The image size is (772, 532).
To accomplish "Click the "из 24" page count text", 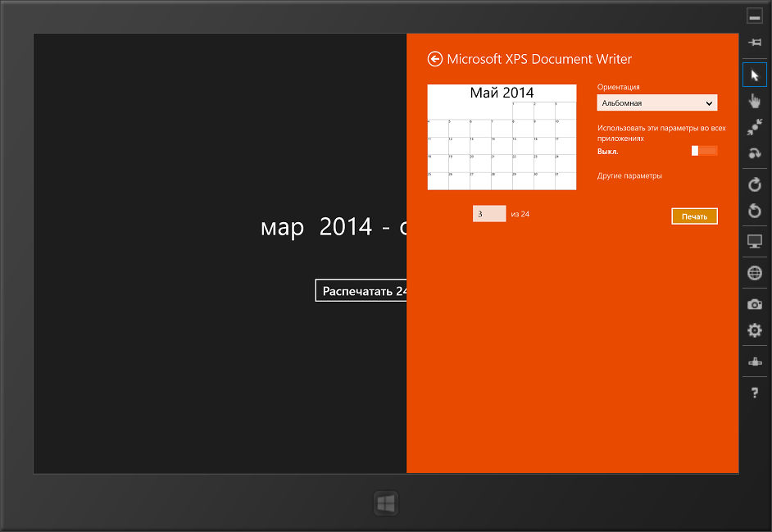I will pyautogui.click(x=520, y=214).
